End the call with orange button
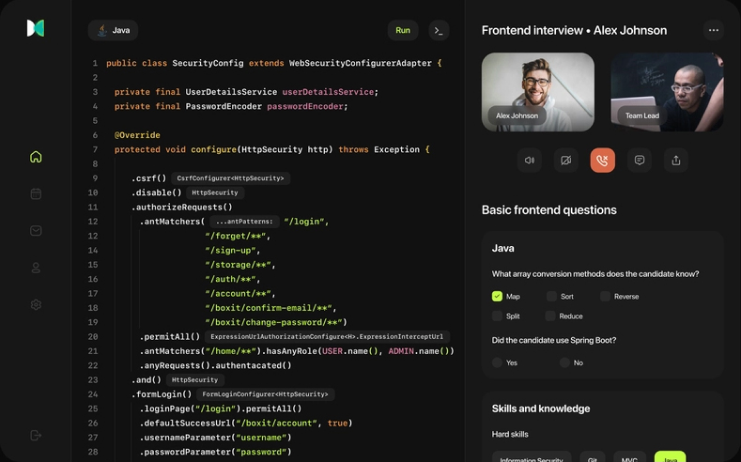 (x=602, y=160)
